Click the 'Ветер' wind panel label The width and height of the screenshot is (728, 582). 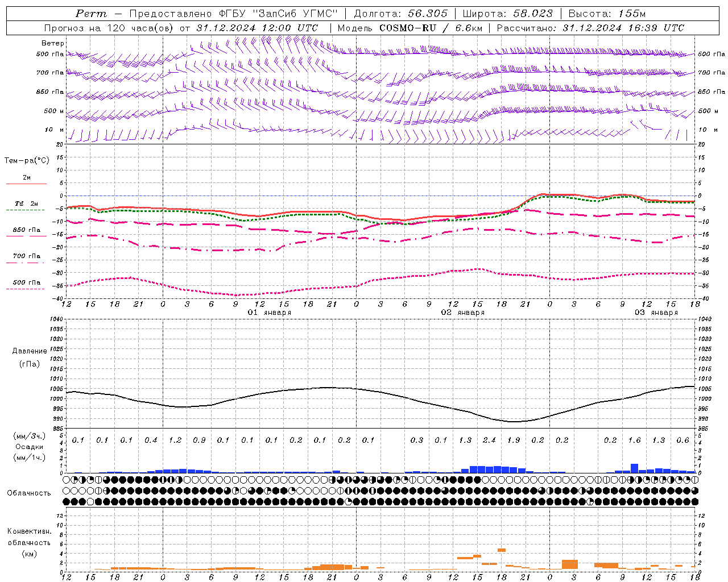click(53, 43)
